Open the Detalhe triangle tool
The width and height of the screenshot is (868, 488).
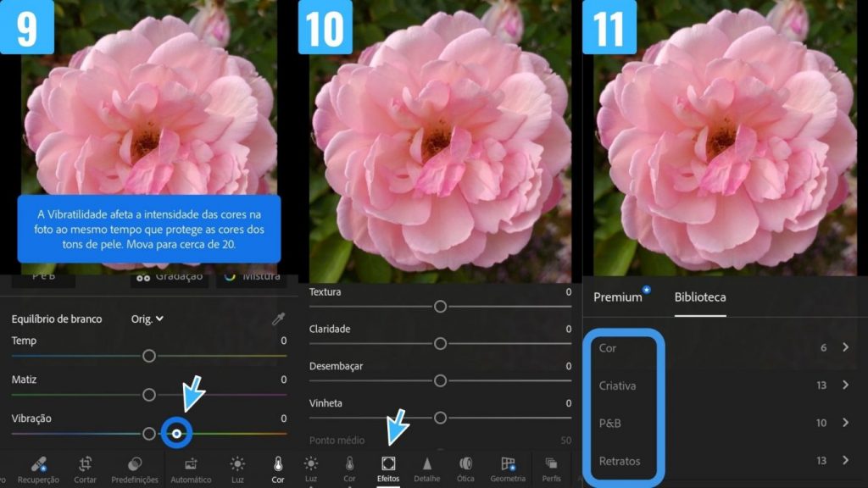coord(427,469)
